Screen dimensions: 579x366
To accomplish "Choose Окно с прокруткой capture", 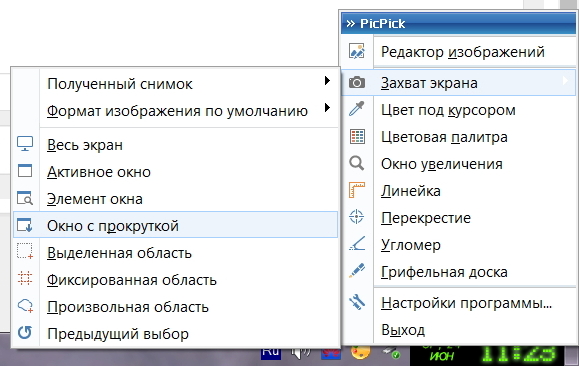I will (175, 225).
